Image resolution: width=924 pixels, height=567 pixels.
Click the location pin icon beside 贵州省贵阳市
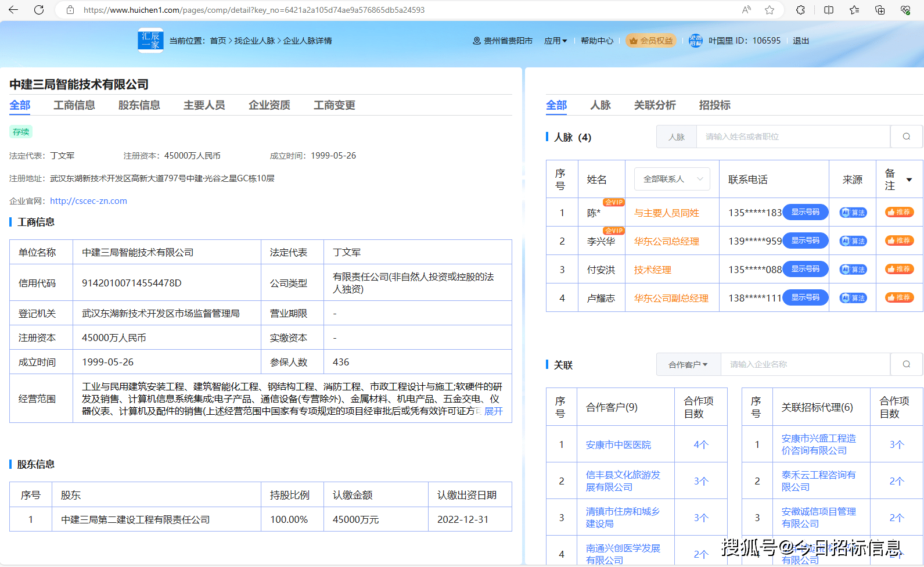pyautogui.click(x=477, y=41)
